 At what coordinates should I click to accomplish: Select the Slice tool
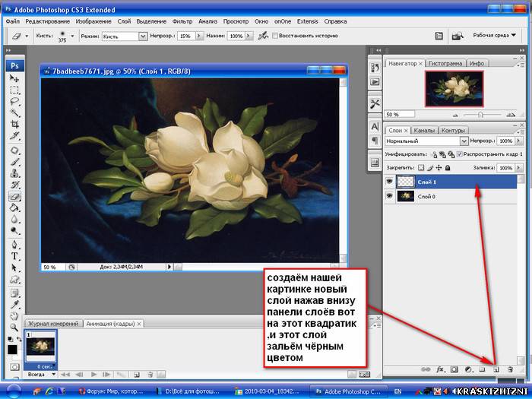14,136
